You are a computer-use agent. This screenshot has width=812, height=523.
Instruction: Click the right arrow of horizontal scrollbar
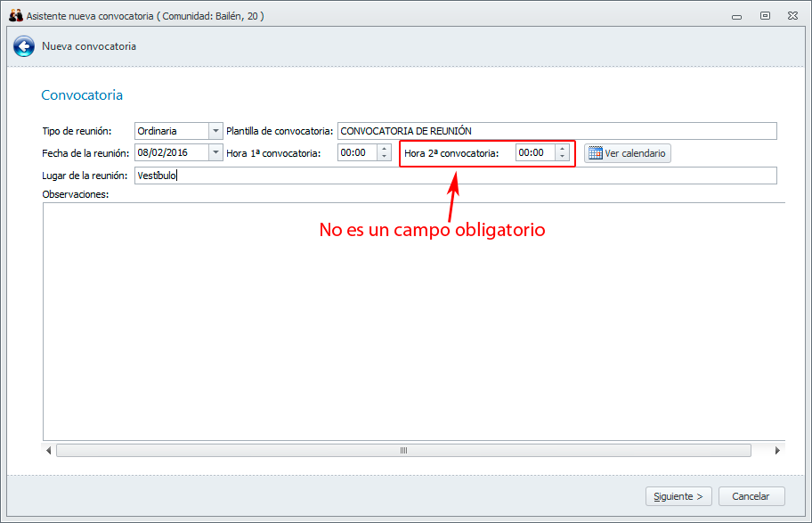777,451
